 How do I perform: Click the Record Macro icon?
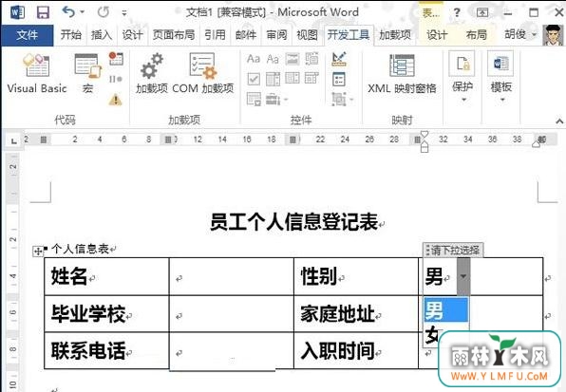116,59
